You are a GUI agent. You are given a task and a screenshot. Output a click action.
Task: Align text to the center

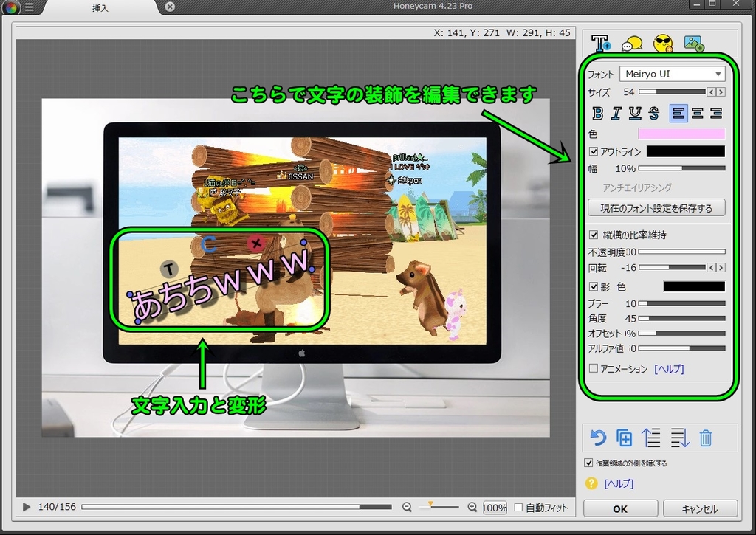click(x=697, y=113)
